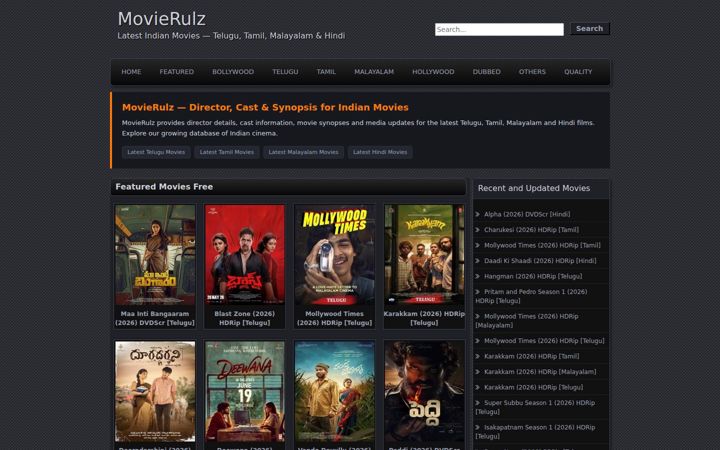Open the Maa Inti Bangaaram poster
This screenshot has height=450, width=720.
pyautogui.click(x=155, y=255)
